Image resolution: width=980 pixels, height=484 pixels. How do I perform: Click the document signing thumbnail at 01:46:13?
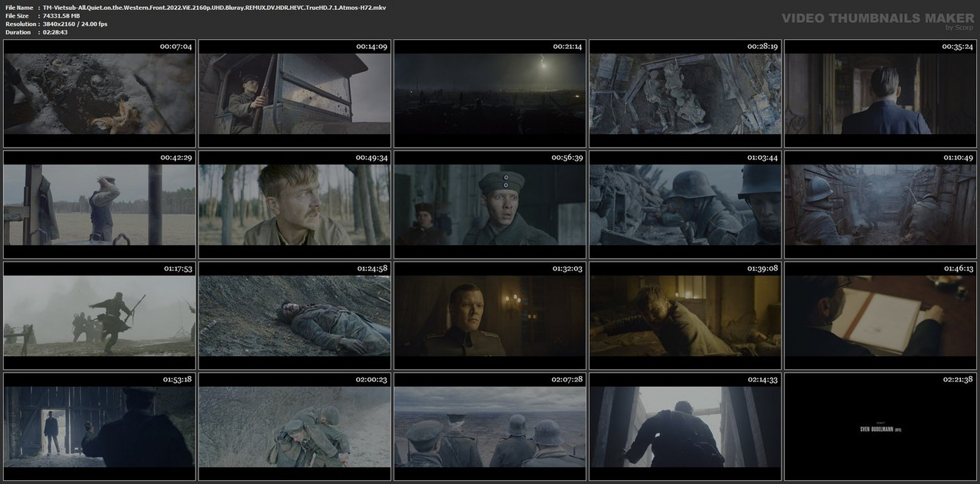[x=880, y=316]
